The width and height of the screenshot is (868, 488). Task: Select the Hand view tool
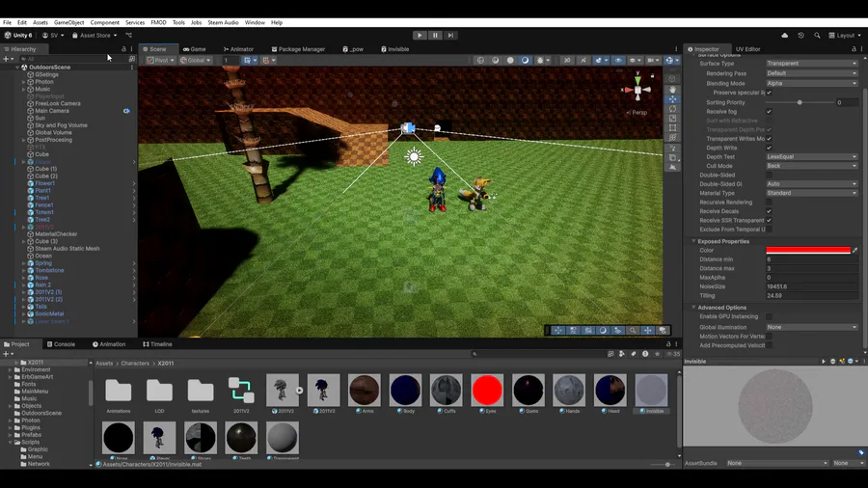coord(672,89)
